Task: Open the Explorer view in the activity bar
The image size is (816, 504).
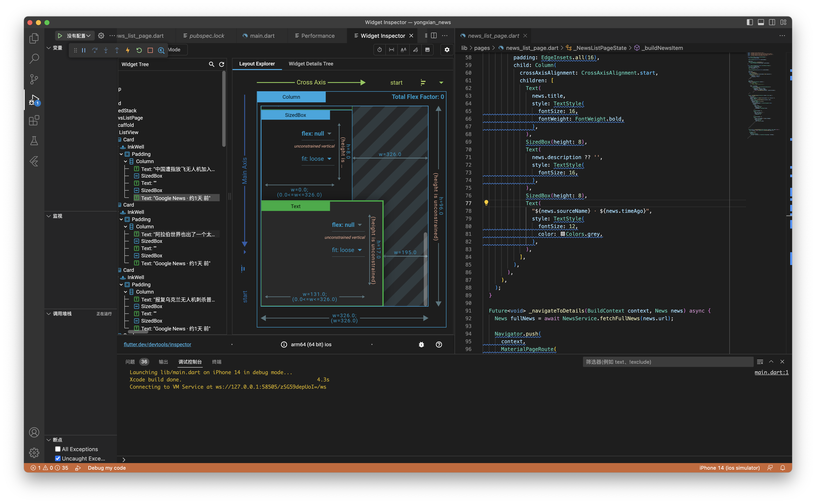Action: coord(34,38)
